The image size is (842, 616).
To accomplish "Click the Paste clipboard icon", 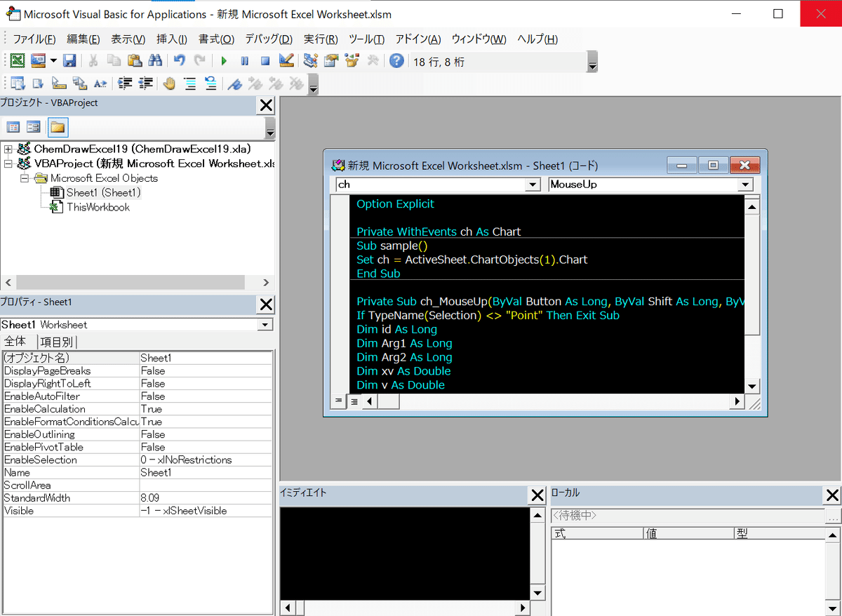I will coord(135,61).
